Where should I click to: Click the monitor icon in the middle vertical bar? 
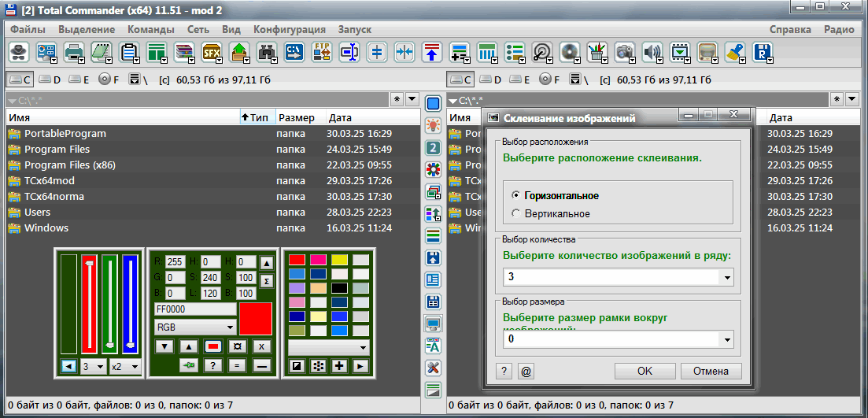click(x=433, y=324)
